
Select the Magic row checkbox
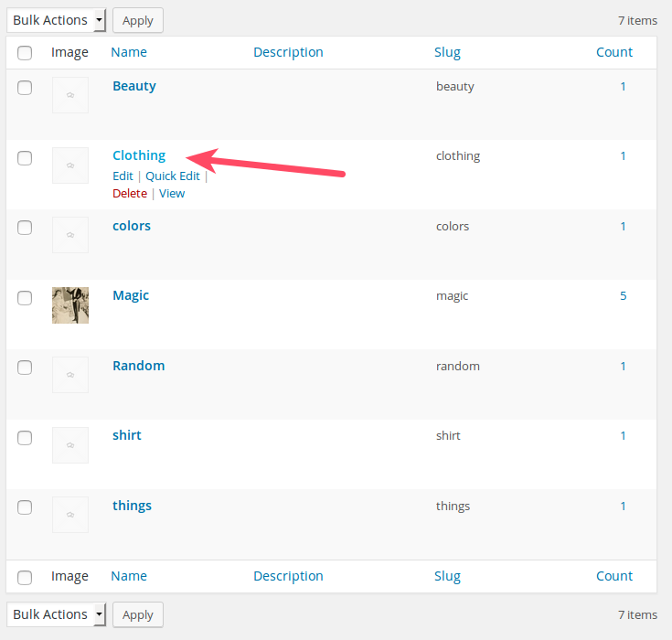[x=25, y=297]
